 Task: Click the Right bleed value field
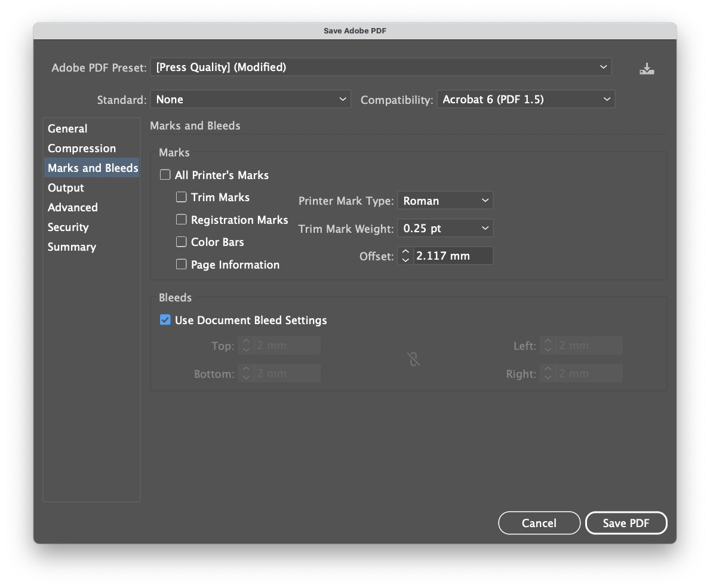pos(589,374)
